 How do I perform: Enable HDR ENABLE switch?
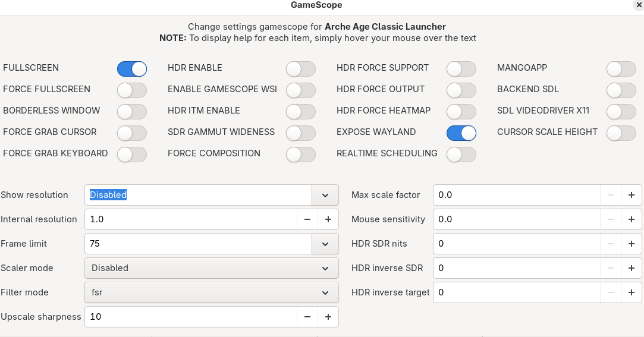coord(301,69)
